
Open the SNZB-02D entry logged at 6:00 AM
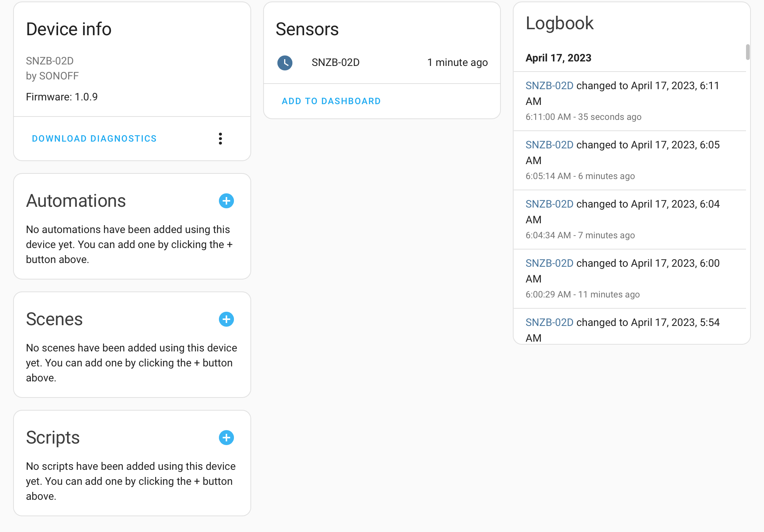[549, 263]
